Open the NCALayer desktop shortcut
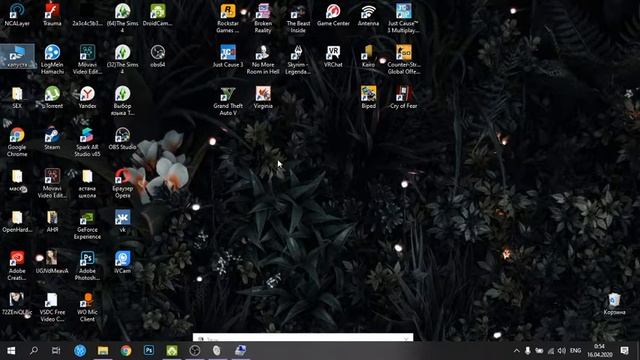 17,15
